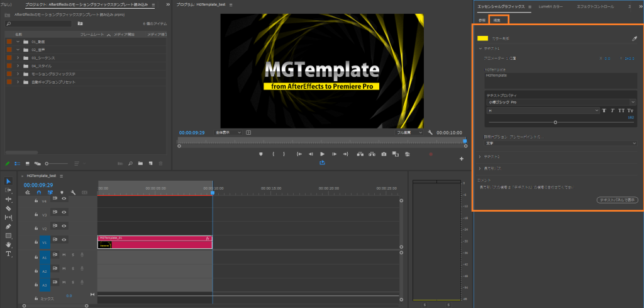
Task: Open the font dropdown showing 小塚ゴシック Pro
Action: [560, 102]
